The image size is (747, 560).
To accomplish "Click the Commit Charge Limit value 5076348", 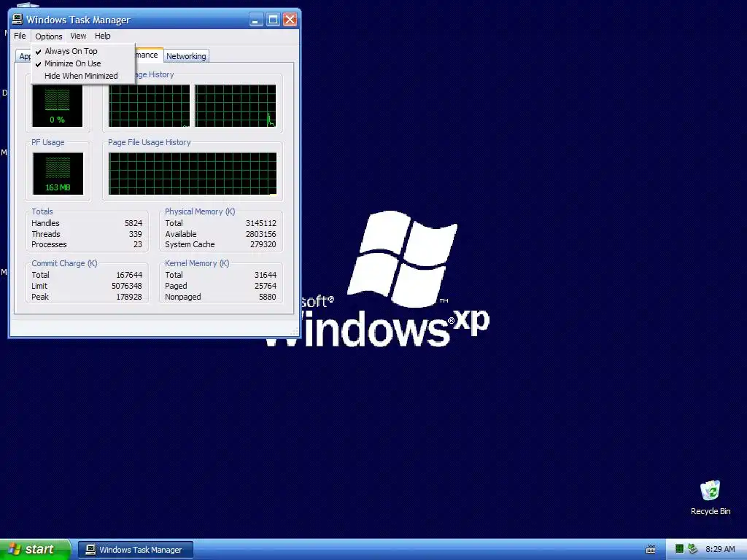I will tap(127, 286).
